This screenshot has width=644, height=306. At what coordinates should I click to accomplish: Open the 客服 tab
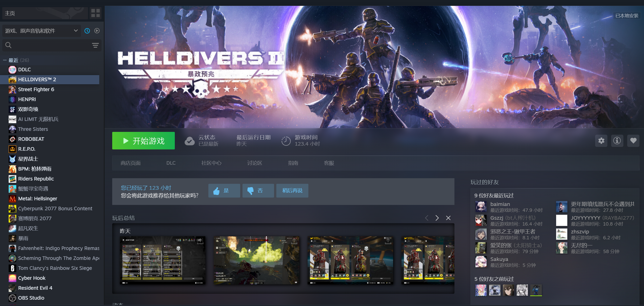pos(329,163)
